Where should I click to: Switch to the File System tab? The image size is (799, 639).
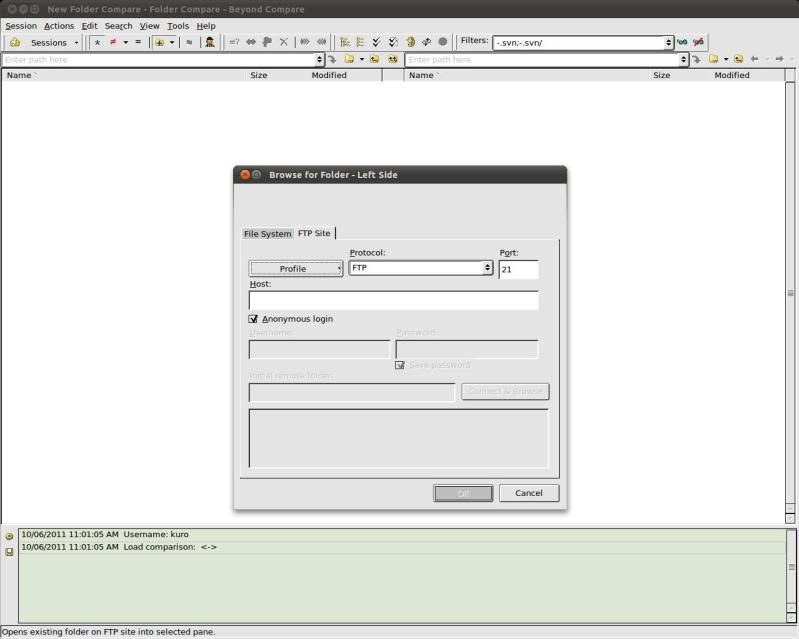(268, 233)
